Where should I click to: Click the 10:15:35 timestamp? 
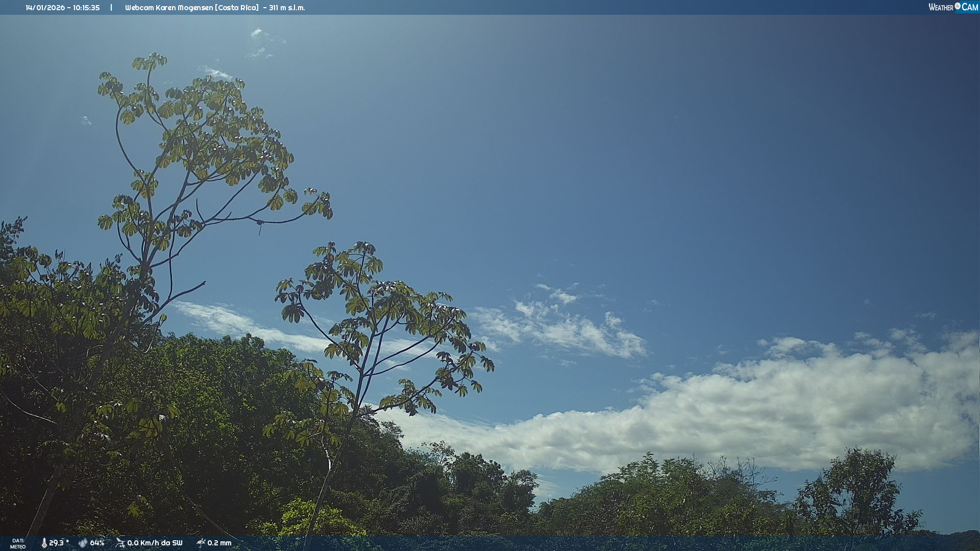click(x=86, y=8)
